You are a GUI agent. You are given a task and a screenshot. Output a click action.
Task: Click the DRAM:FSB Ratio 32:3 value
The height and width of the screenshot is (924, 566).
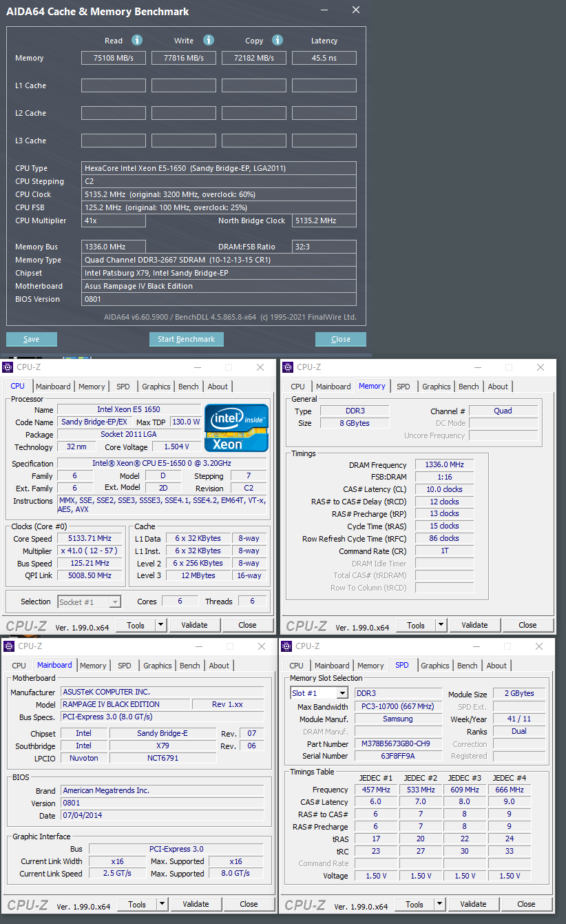pos(324,247)
